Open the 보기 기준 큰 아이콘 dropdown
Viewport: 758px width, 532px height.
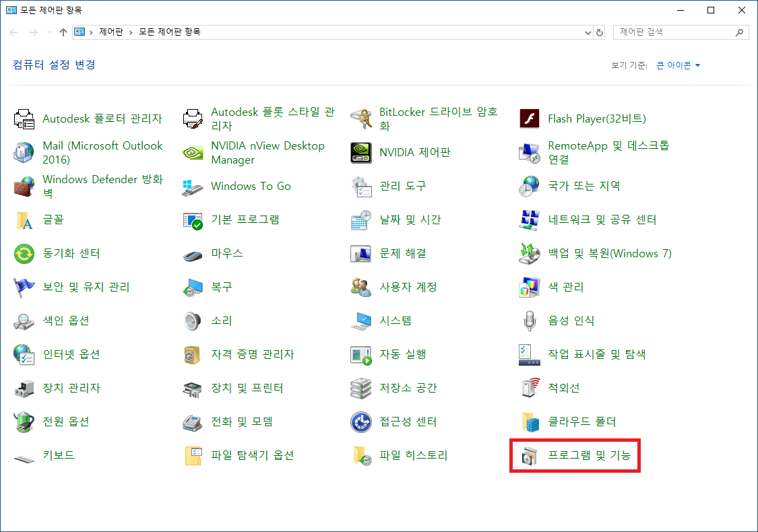coord(678,65)
